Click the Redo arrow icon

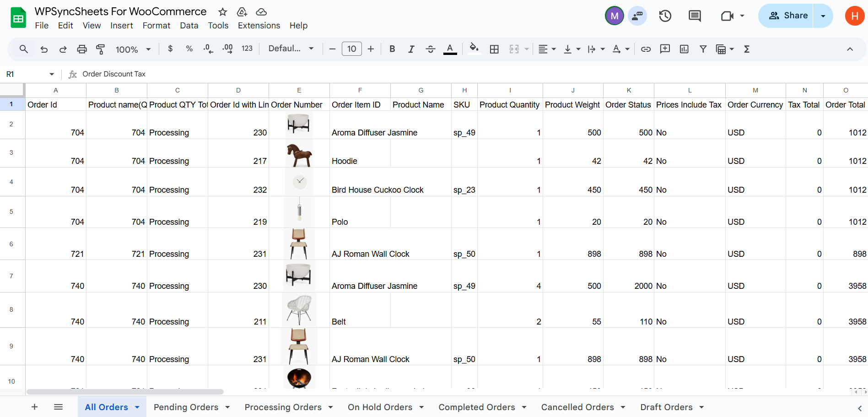click(63, 49)
